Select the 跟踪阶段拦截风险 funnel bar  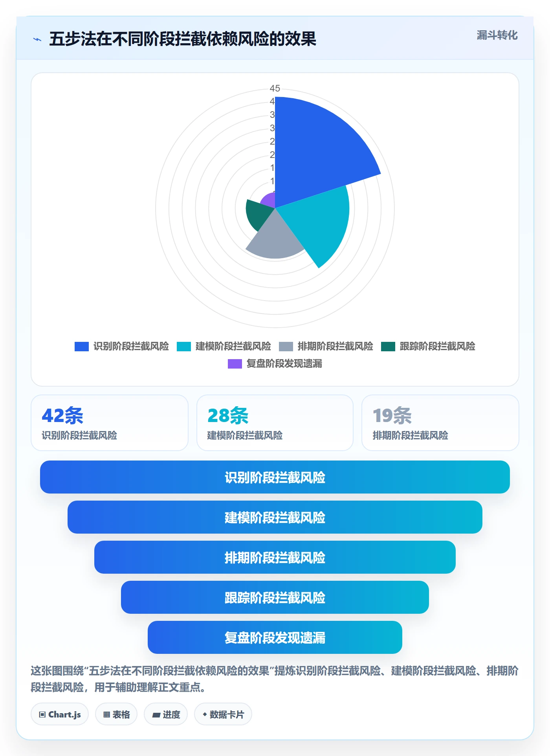coord(275,597)
